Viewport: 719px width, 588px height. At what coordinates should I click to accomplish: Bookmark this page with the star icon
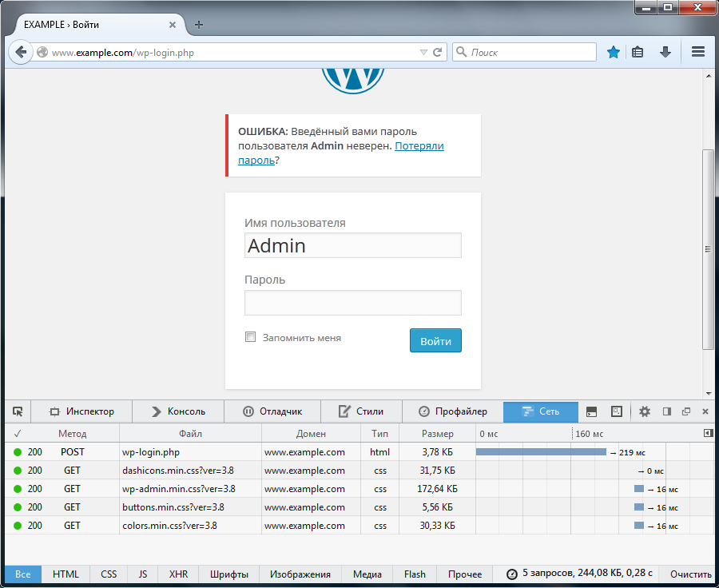coord(613,52)
